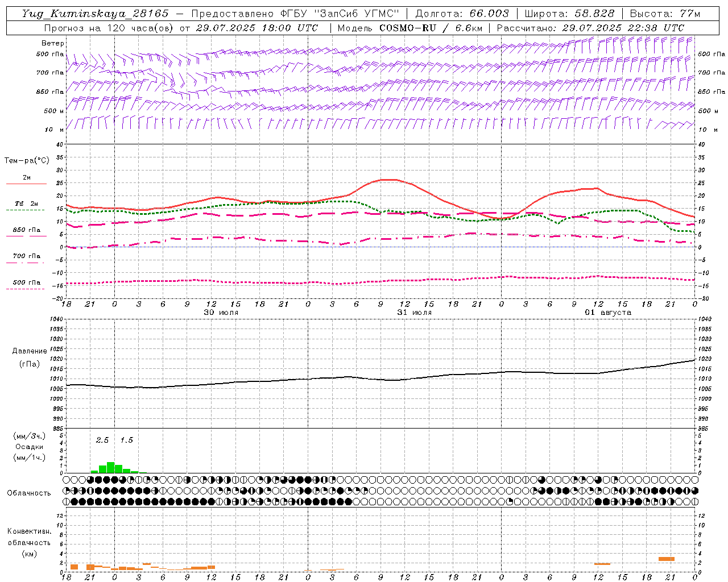This screenshot has height=582, width=728.
Task: Click the Рассчитано: 29.07.2025 22:38 UTC text
Action: tap(590, 28)
